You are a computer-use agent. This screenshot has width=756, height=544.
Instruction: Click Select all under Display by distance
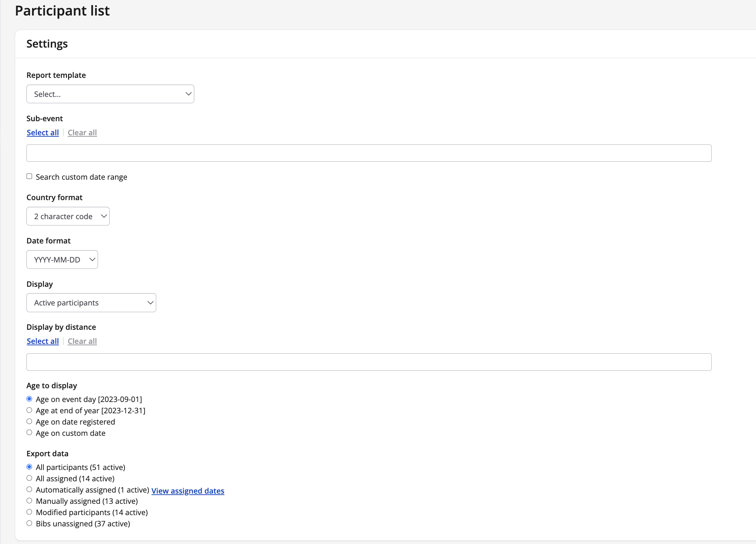pyautogui.click(x=42, y=341)
